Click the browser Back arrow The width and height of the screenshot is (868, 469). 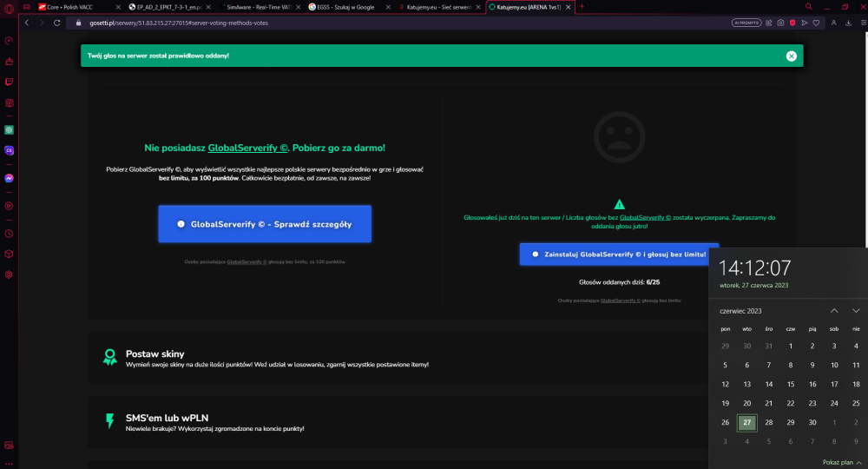[27, 23]
